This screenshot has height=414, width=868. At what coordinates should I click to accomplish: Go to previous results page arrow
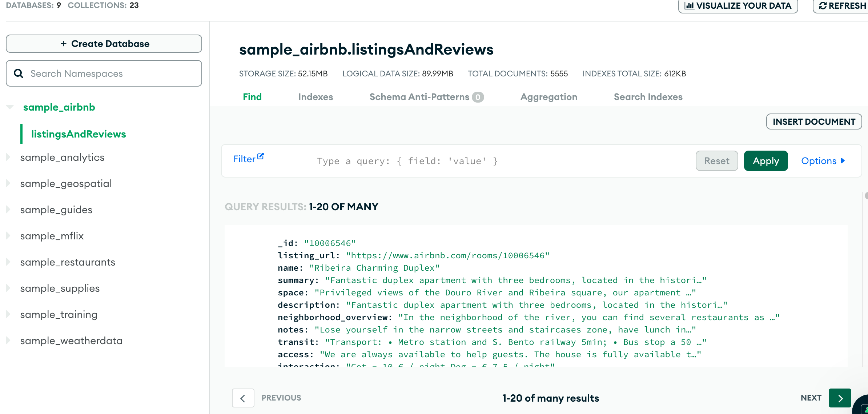coord(243,398)
